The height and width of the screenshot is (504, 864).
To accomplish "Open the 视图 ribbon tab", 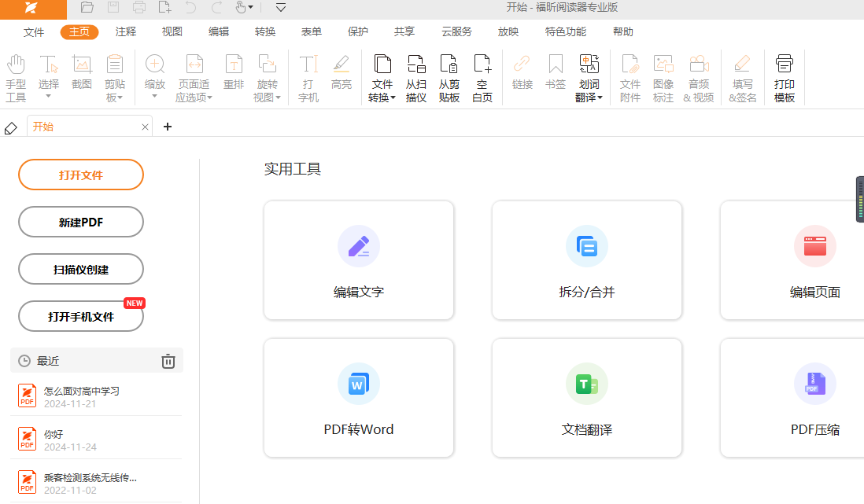I will [x=172, y=32].
